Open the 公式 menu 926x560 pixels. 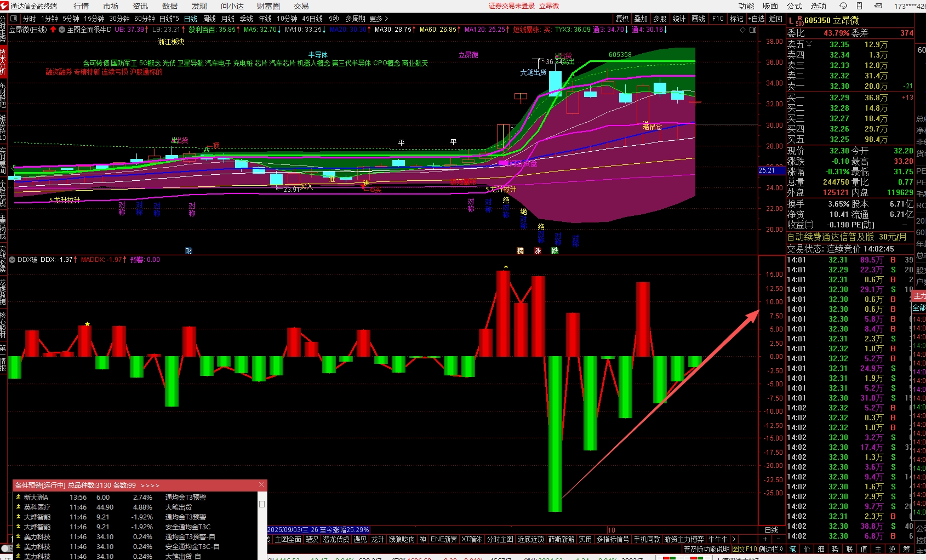pos(794,6)
